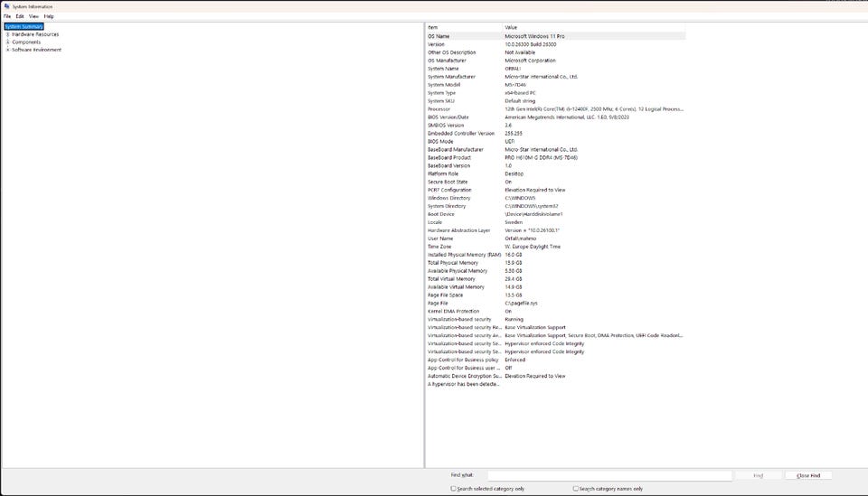This screenshot has width=868, height=496.
Task: Select the System Manufacturer row
Action: point(556,77)
